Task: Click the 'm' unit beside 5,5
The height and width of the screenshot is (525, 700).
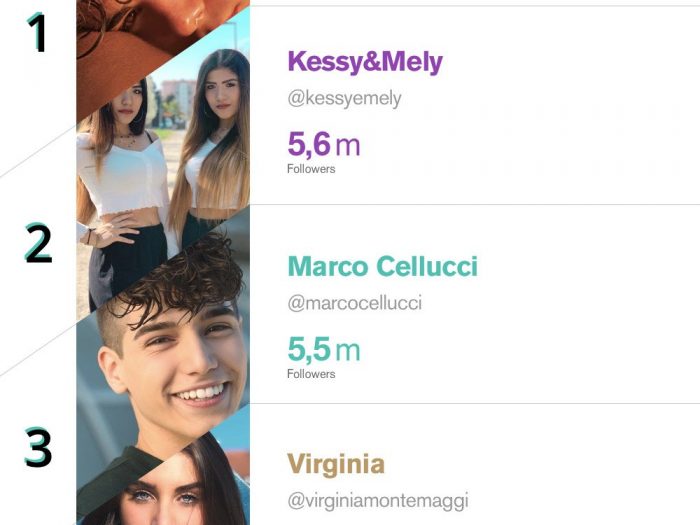Action: [348, 351]
